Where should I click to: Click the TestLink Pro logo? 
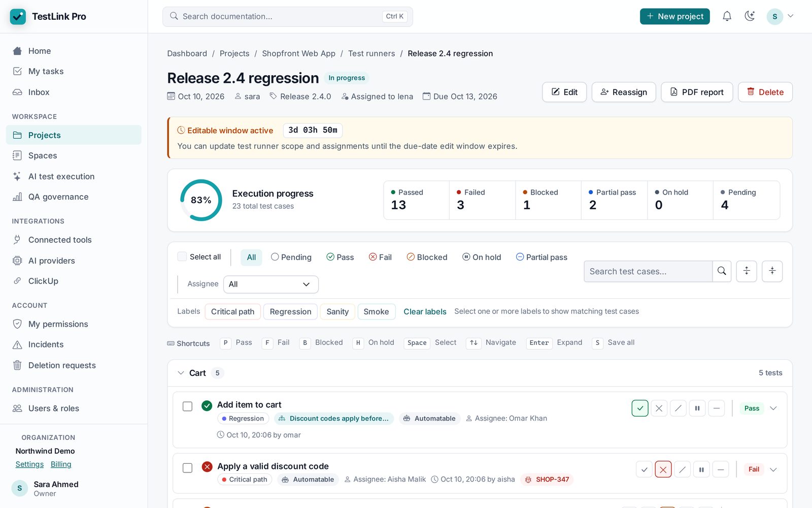(18, 16)
